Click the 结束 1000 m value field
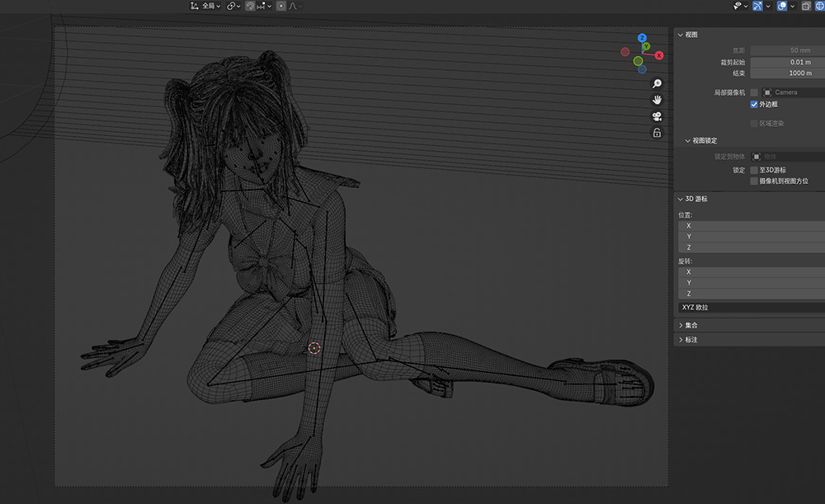Image resolution: width=825 pixels, height=504 pixels. [x=787, y=73]
